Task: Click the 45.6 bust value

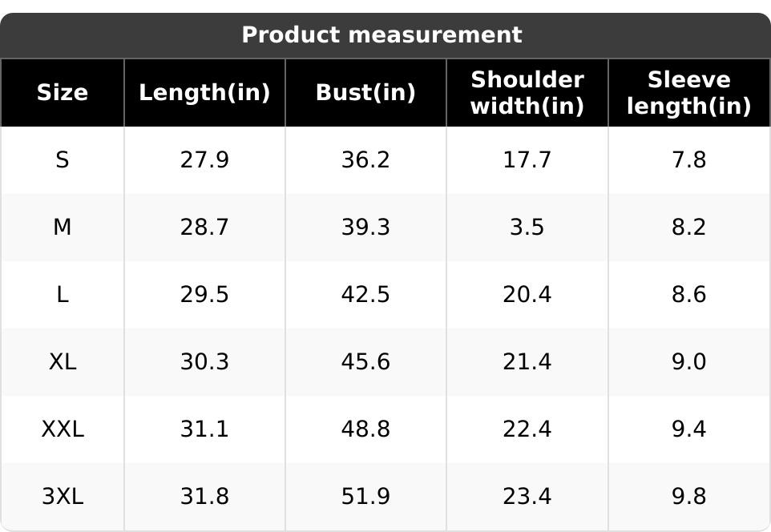Action: coord(365,362)
